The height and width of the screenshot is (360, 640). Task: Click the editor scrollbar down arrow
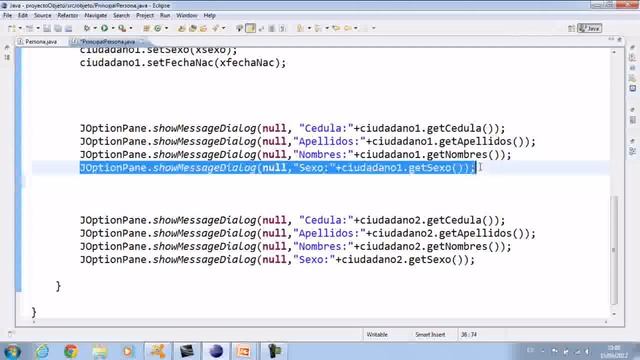(x=614, y=314)
